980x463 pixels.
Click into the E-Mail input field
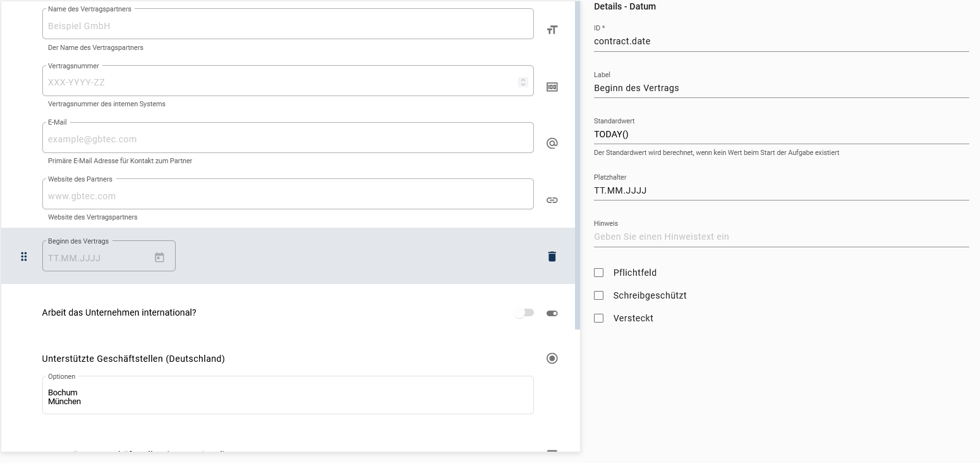[288, 137]
